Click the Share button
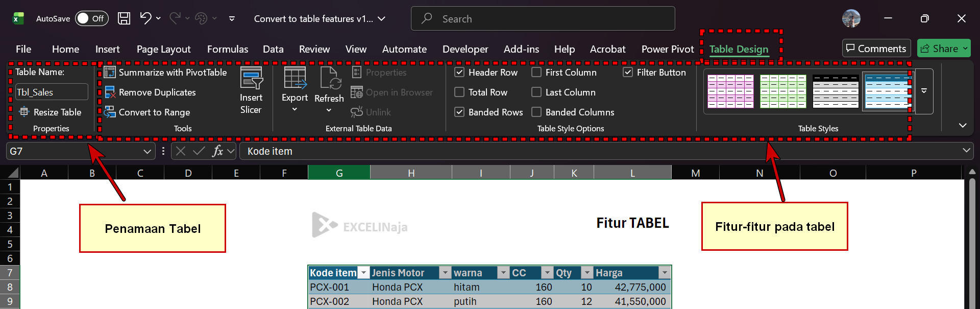 tap(944, 49)
